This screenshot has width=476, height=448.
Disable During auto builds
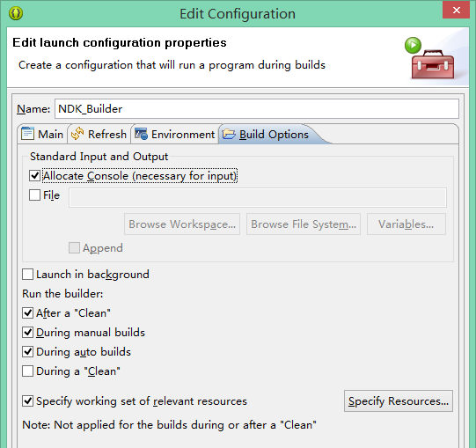pos(27,352)
